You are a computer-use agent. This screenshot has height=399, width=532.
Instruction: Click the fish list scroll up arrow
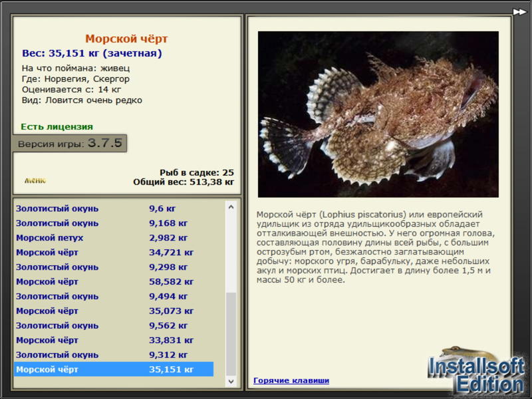pyautogui.click(x=231, y=207)
